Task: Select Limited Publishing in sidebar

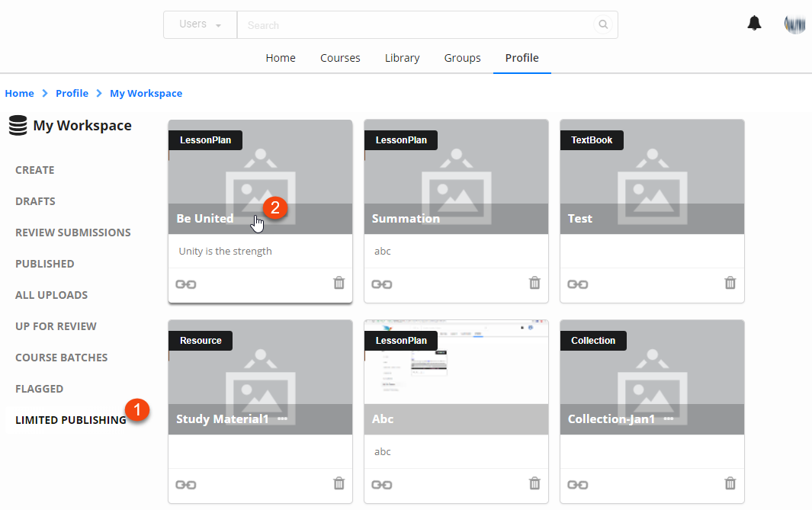Action: point(70,420)
